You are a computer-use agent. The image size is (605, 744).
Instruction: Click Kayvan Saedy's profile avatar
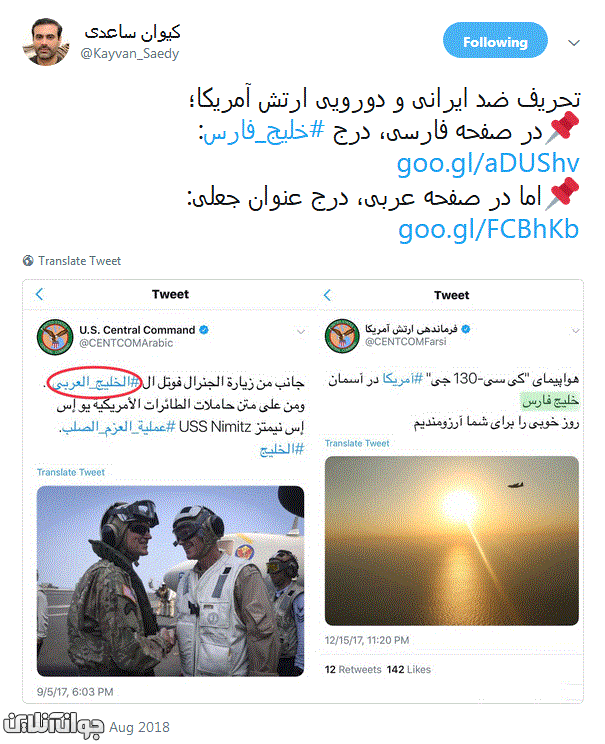[x=46, y=42]
